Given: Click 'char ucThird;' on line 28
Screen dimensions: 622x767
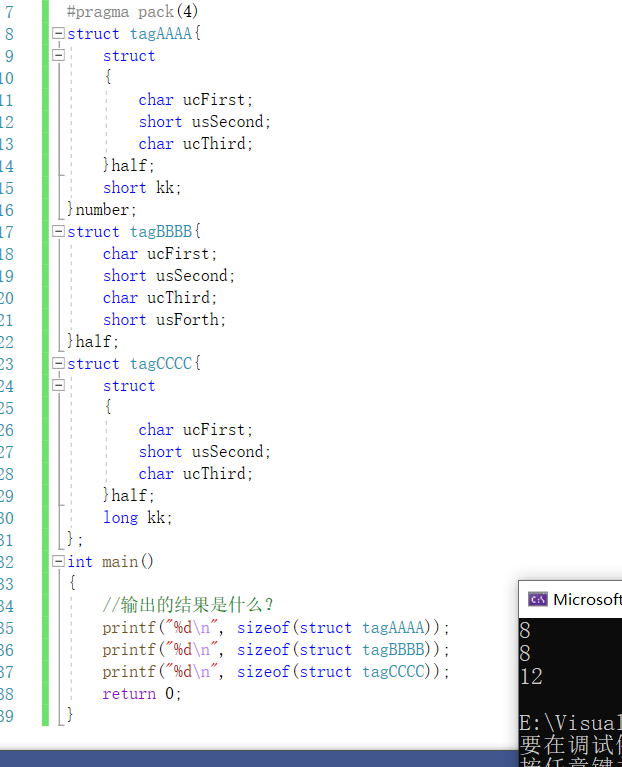Looking at the screenshot, I should (x=196, y=474).
